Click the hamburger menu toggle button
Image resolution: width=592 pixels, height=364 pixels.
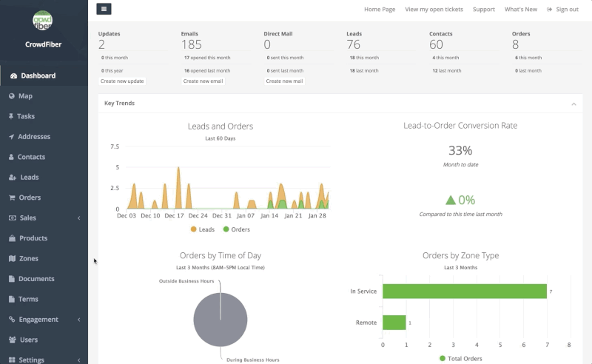104,9
